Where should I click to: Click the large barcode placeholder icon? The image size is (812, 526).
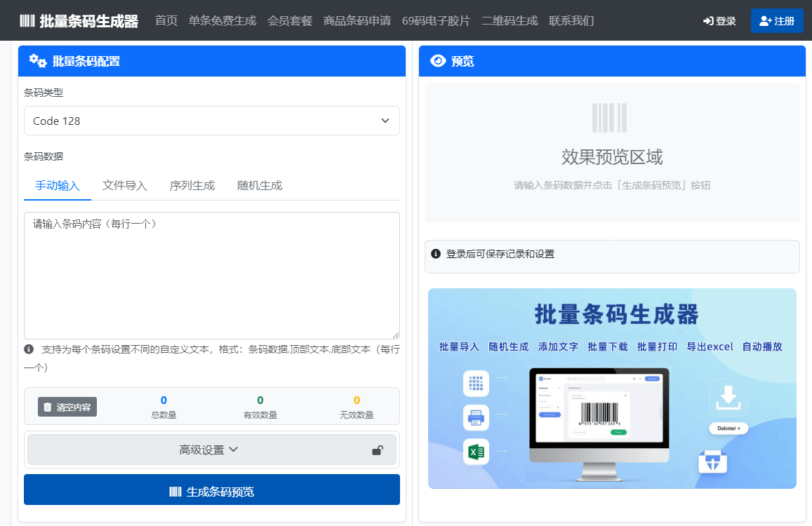609,118
